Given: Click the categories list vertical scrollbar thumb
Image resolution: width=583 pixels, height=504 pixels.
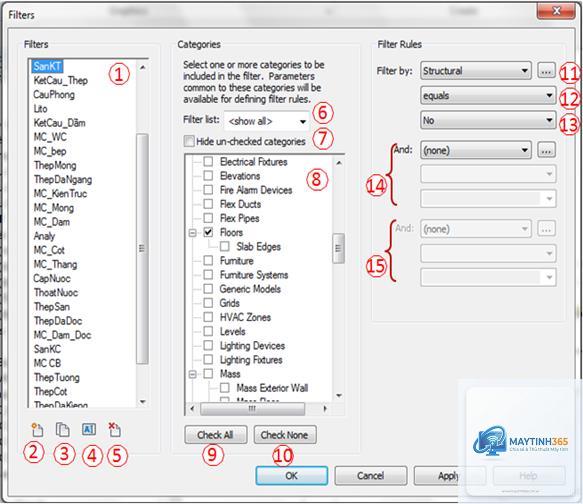Looking at the screenshot, I should pyautogui.click(x=338, y=248).
